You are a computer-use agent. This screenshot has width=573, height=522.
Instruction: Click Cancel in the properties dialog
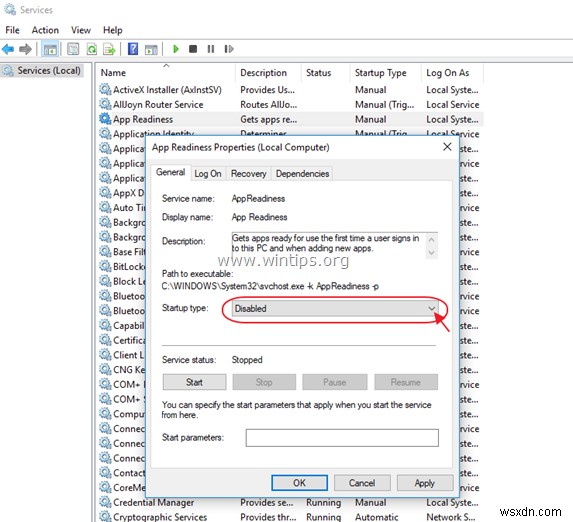point(362,483)
